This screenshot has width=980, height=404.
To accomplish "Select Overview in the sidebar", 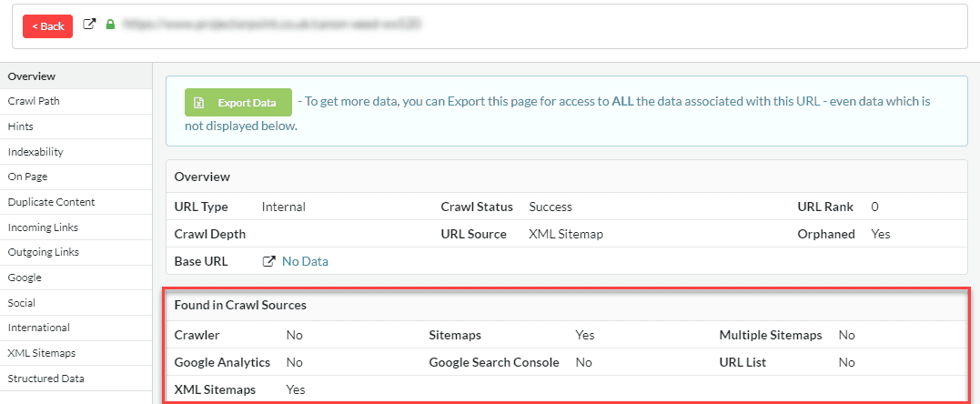I will pos(76,76).
